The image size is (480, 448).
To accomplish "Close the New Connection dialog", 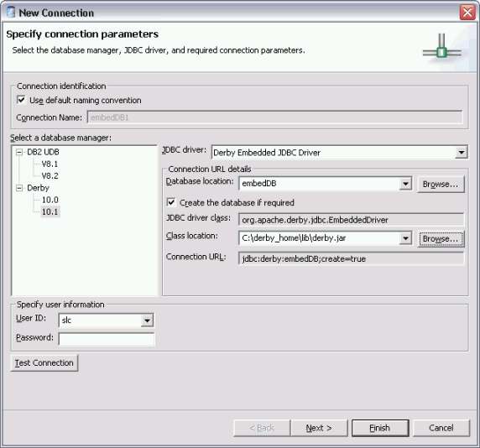I will (467, 13).
